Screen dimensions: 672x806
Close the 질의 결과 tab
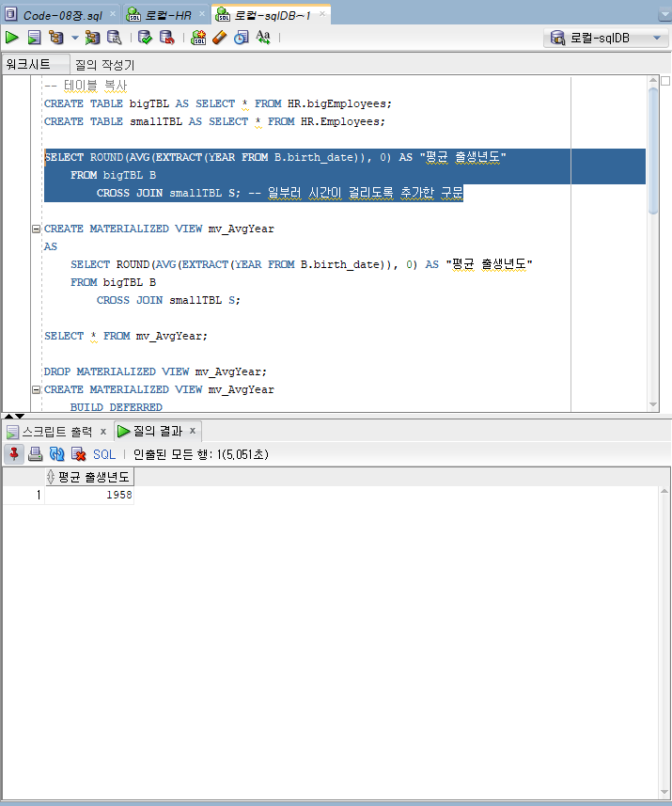click(193, 431)
